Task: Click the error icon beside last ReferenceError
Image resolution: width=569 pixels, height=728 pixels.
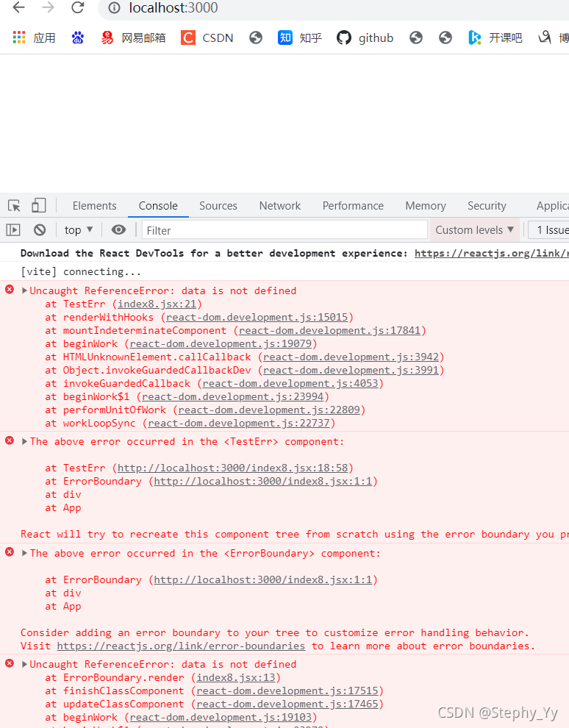Action: (10, 663)
